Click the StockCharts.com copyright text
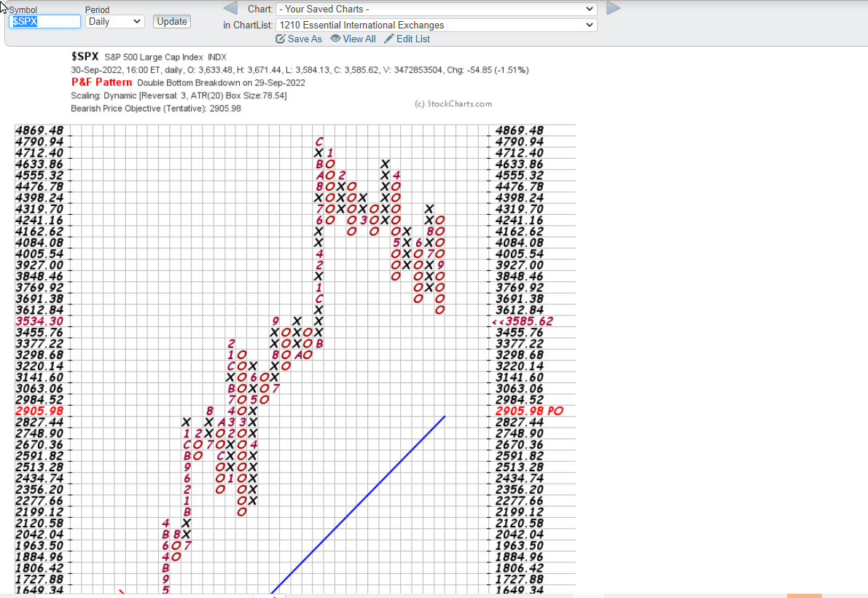This screenshot has height=598, width=868. [x=453, y=104]
